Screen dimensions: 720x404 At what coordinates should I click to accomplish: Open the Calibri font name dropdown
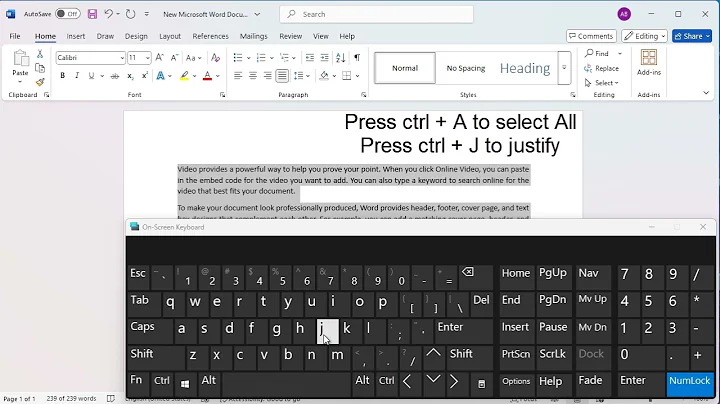[122, 58]
